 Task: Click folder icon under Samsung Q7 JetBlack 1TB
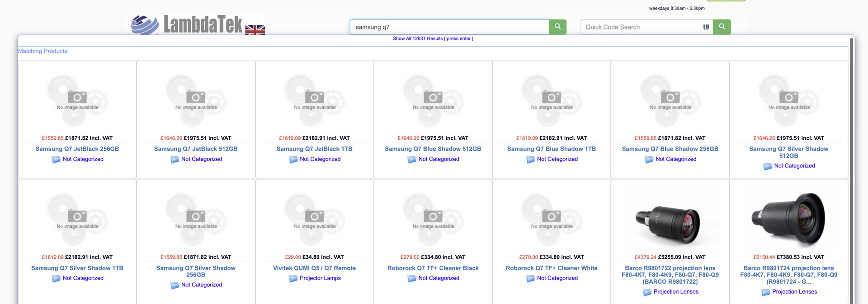tap(293, 159)
